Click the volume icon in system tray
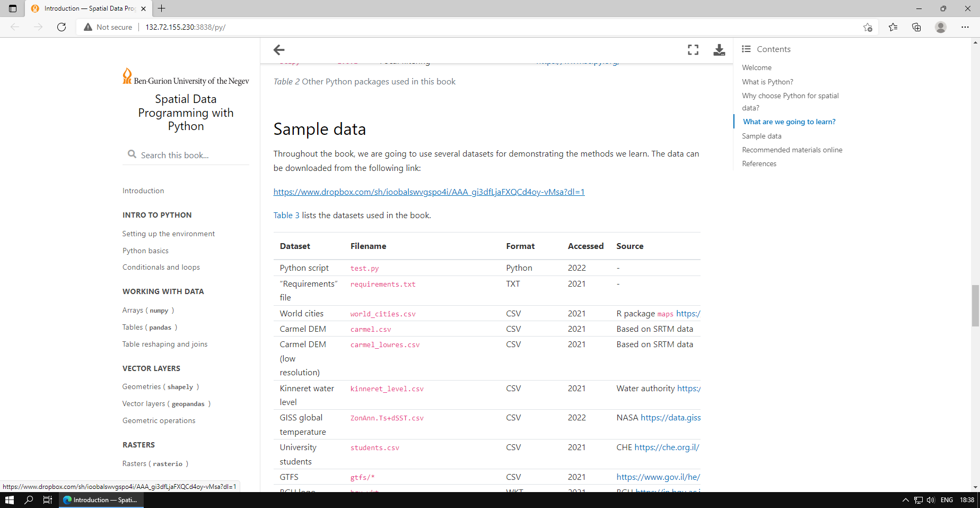The image size is (980, 508). pyautogui.click(x=931, y=500)
